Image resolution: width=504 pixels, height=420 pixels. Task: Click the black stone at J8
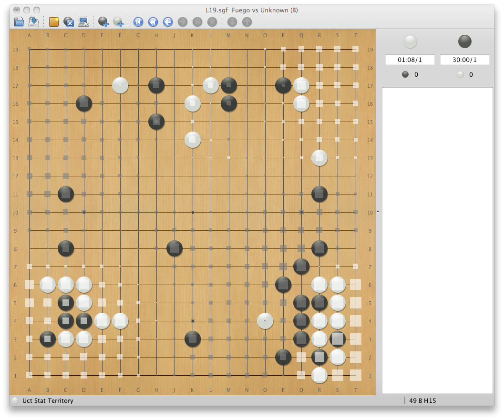pos(175,248)
